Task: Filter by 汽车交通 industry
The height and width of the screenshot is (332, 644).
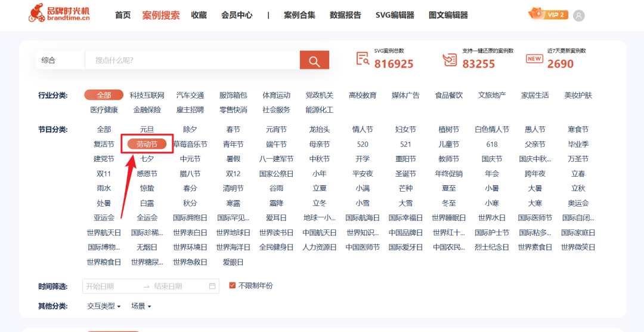Action: (x=190, y=96)
